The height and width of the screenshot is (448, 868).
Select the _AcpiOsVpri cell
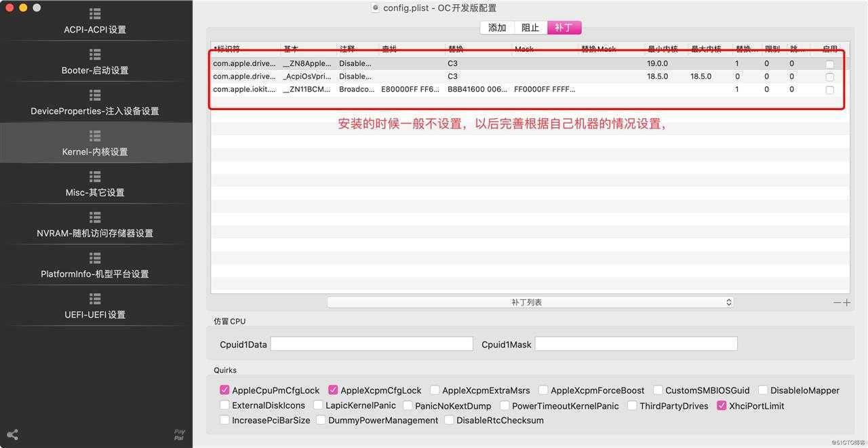click(308, 77)
